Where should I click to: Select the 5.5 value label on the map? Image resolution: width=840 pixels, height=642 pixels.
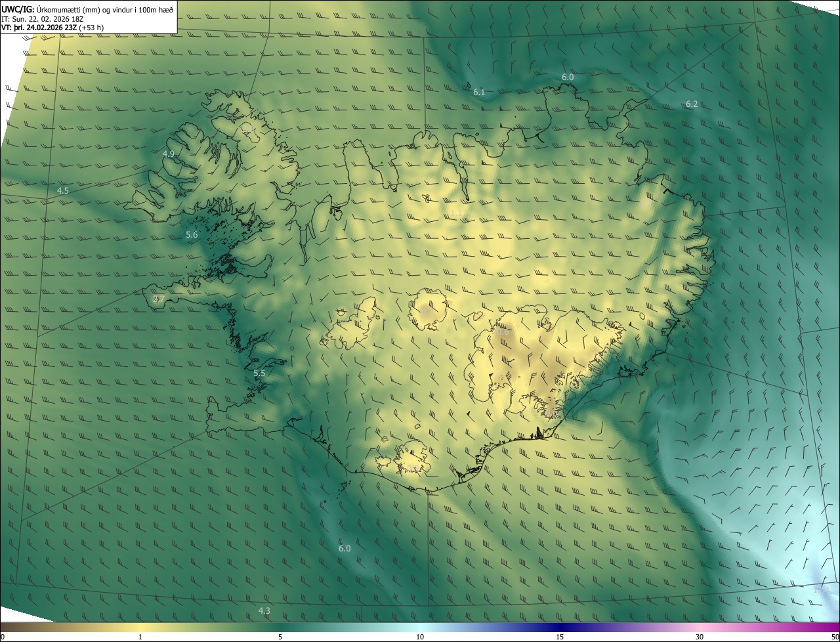tap(259, 374)
